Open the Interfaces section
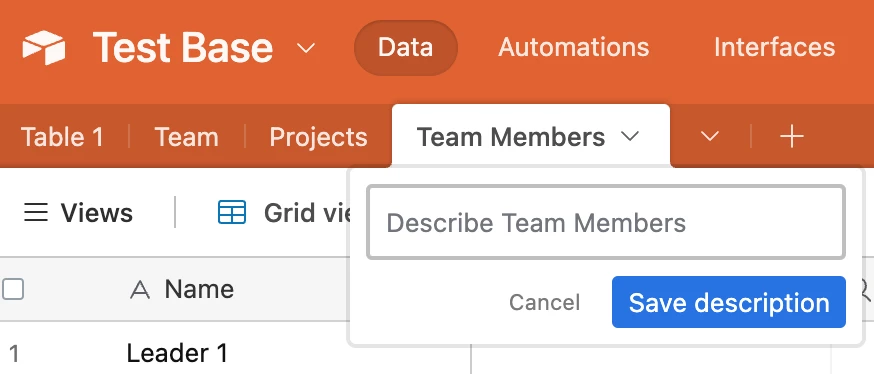 775,47
